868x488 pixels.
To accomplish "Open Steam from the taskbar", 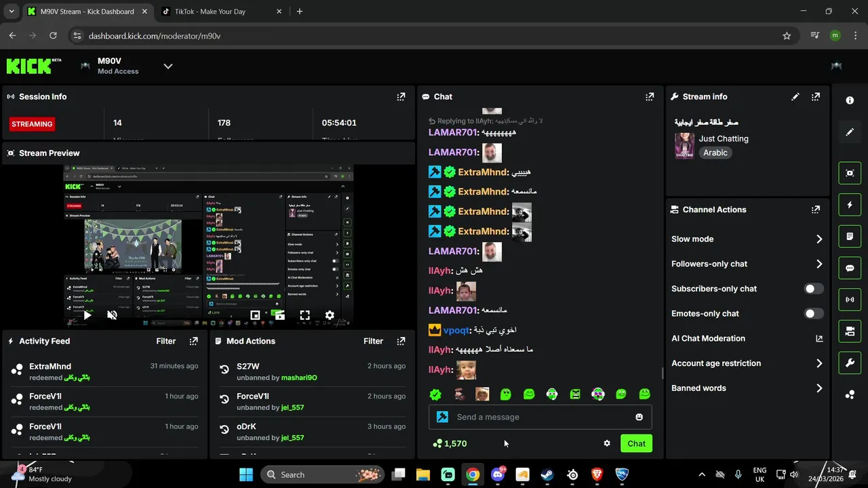I will [x=547, y=474].
